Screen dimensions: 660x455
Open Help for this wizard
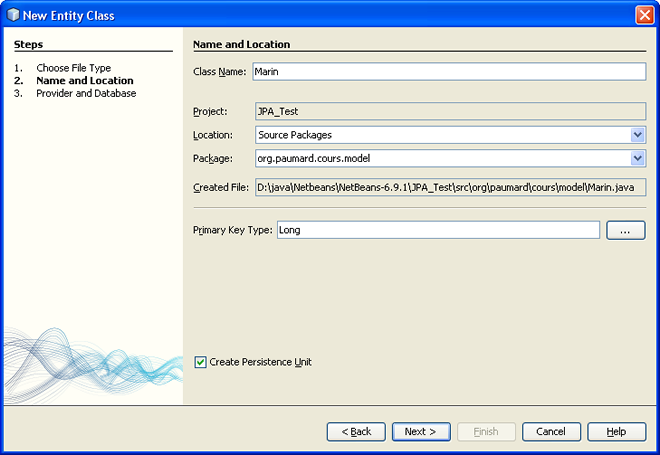(x=617, y=432)
